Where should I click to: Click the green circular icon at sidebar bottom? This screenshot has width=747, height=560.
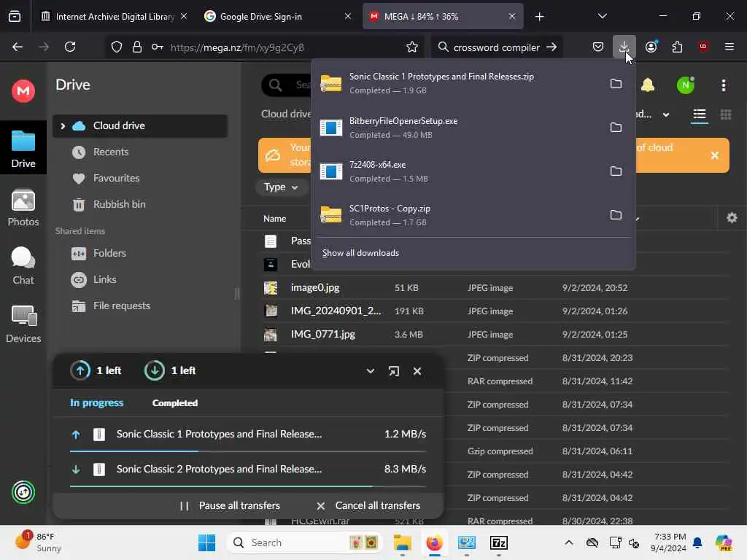click(x=23, y=492)
